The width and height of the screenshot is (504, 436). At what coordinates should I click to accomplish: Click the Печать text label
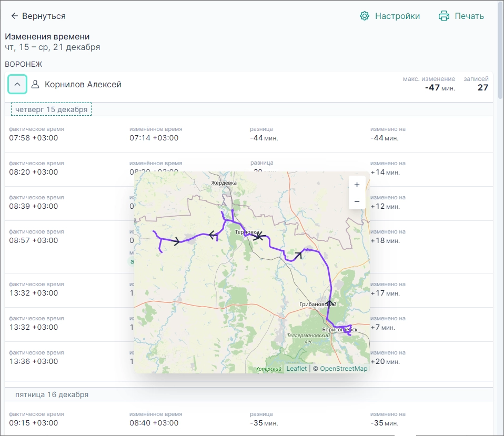tap(469, 16)
